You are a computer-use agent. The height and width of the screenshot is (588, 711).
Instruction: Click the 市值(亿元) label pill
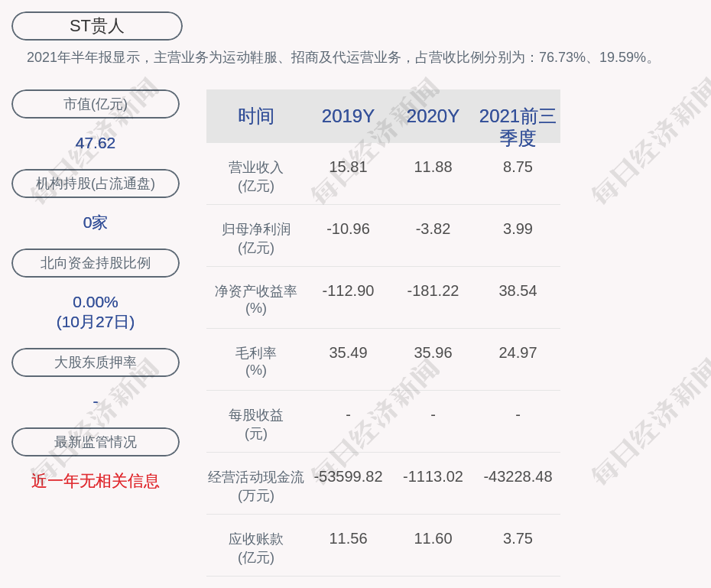pos(96,104)
